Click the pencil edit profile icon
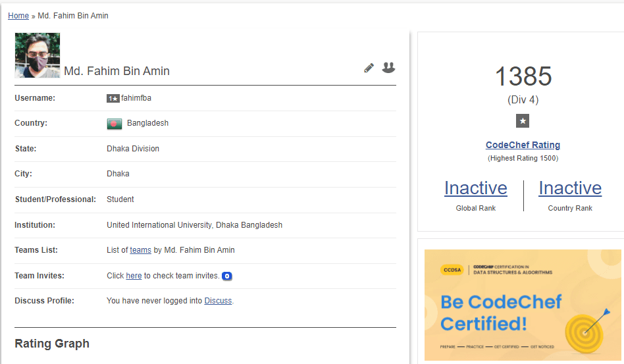Viewport: 624px width, 364px height. [x=369, y=68]
